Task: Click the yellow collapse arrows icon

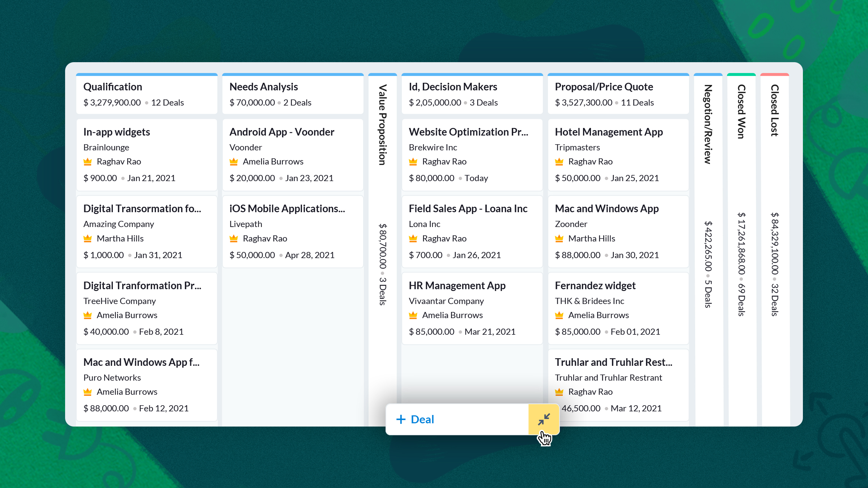Action: point(544,419)
